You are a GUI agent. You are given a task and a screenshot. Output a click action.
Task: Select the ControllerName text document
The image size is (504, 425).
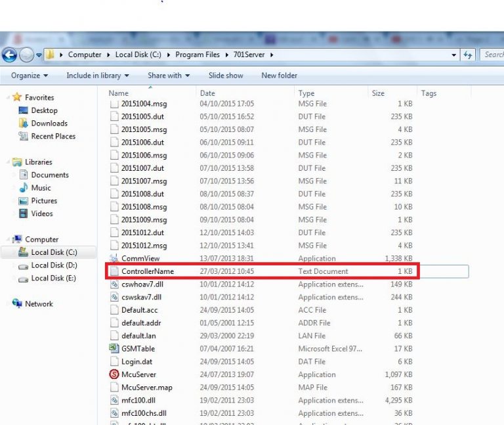click(147, 271)
